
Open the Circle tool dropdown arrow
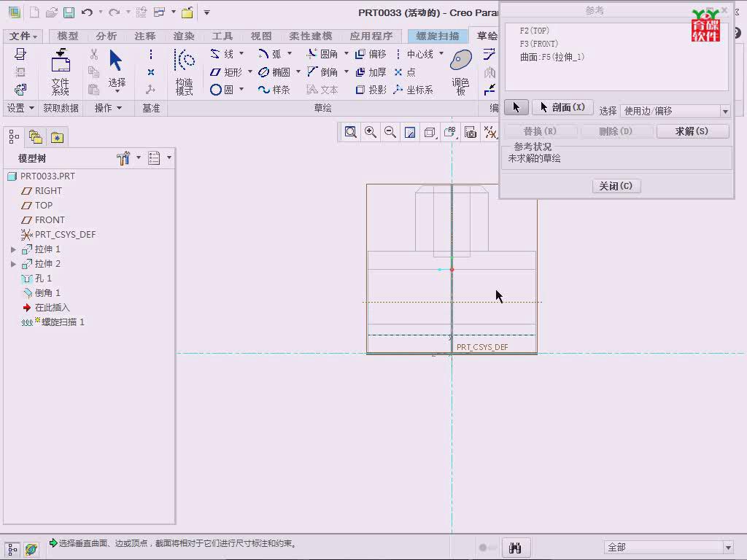(241, 89)
